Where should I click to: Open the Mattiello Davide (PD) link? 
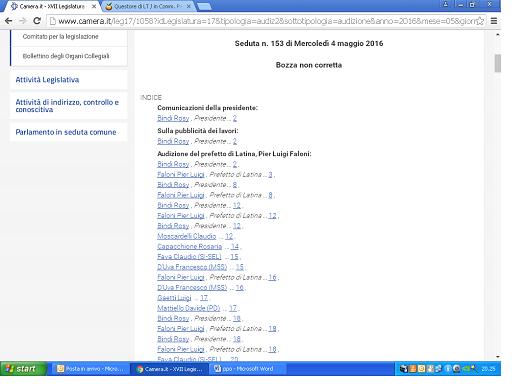(189, 308)
